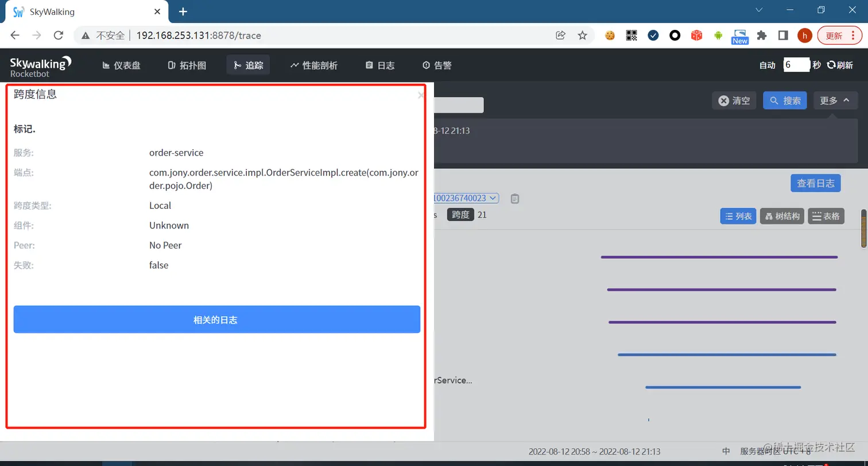Viewport: 868px width, 466px height.
Task: Click the second purple span bar
Action: click(722, 290)
